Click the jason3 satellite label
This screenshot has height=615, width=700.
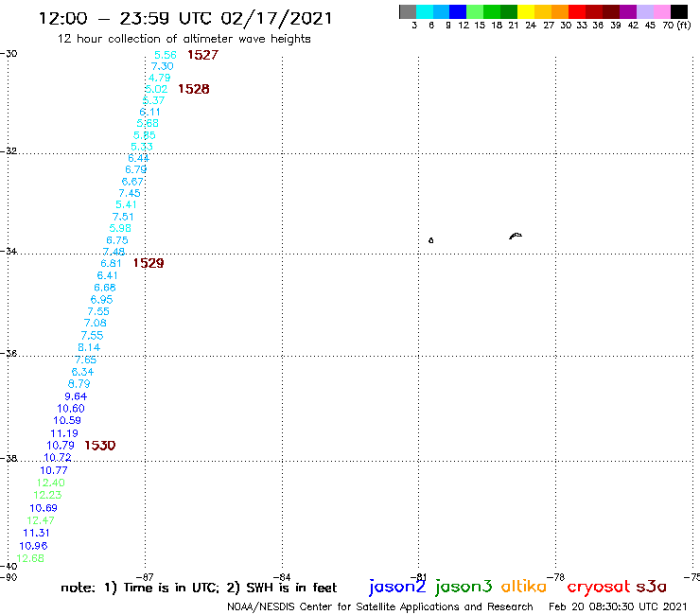click(x=464, y=587)
